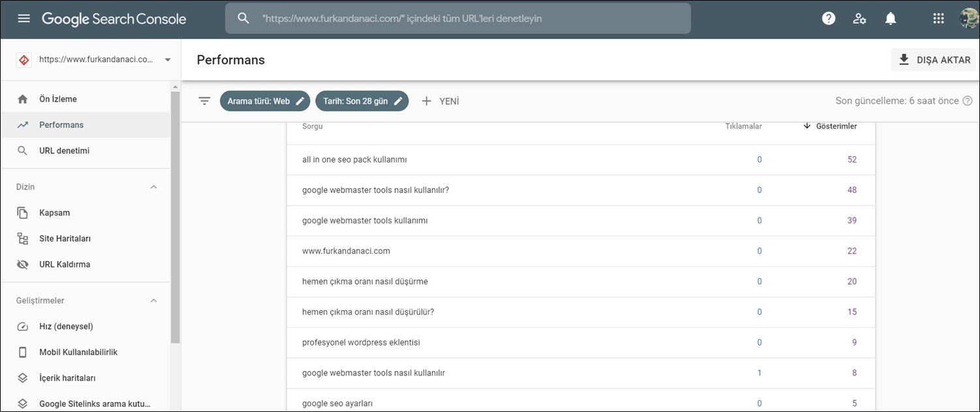Click the Google Sitelinks arama kutusu layers icon

pyautogui.click(x=23, y=404)
